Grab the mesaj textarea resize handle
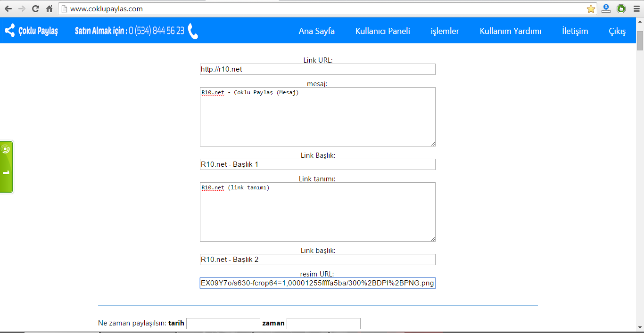 pos(432,143)
